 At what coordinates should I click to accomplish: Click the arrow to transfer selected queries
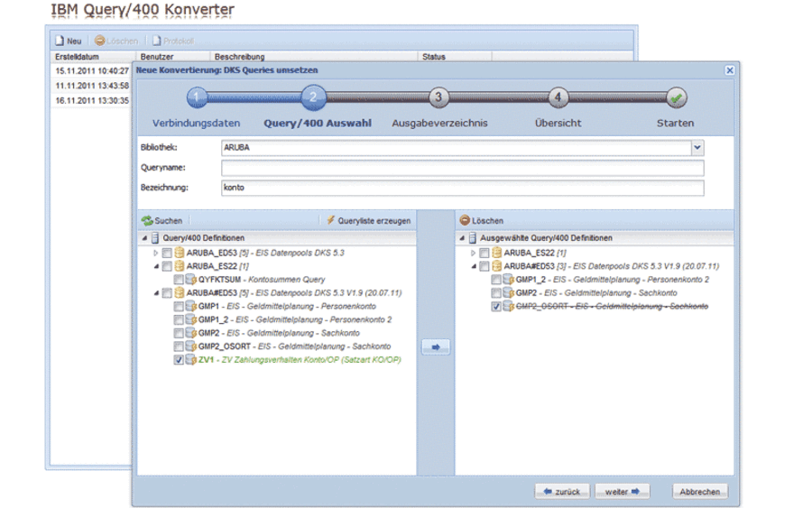pos(436,347)
